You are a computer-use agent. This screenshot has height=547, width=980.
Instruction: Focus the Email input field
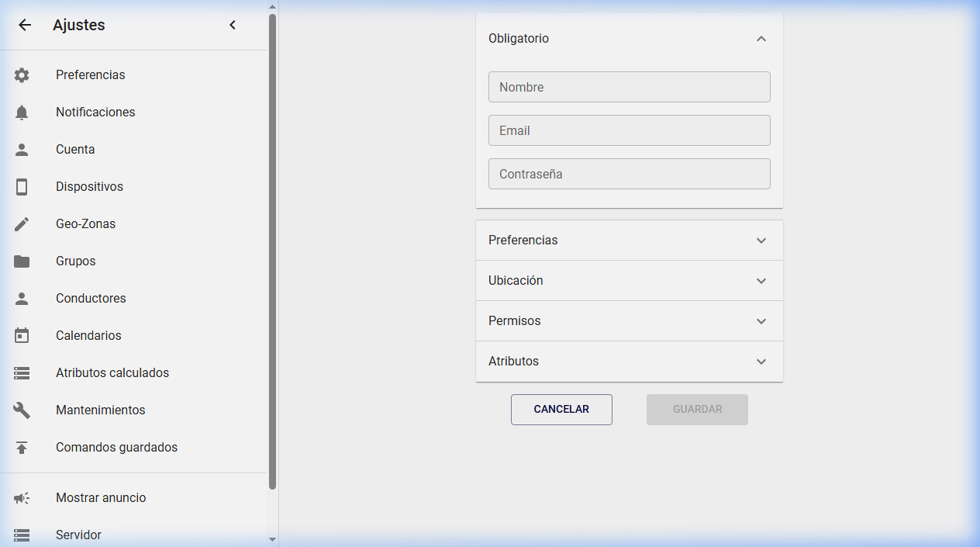[x=630, y=130]
